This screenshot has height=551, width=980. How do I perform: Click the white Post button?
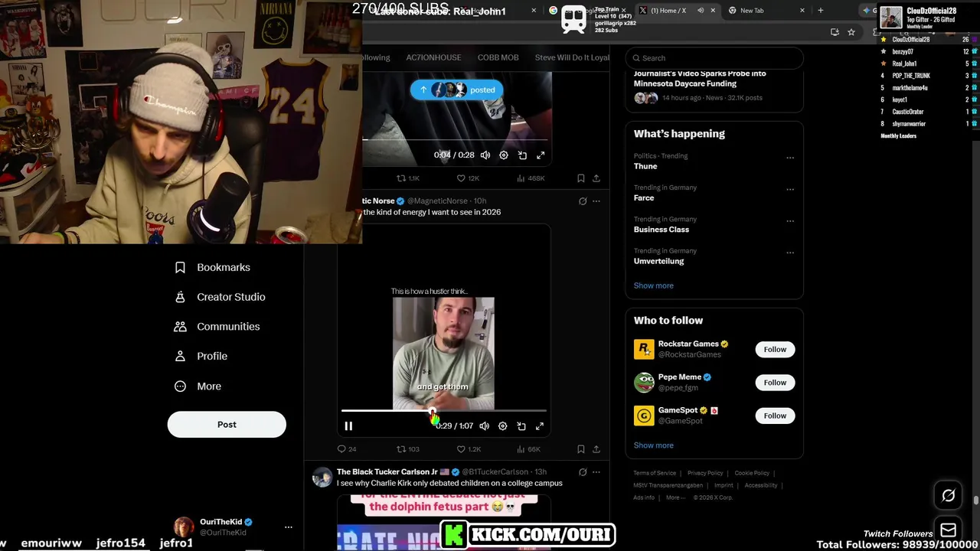[x=227, y=425]
